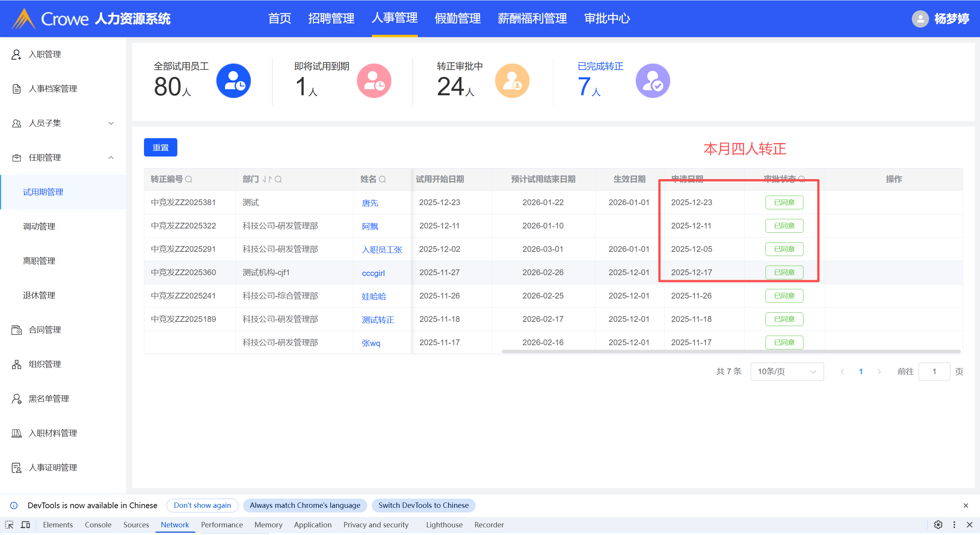Click the table horizontal scrollbar
The image size is (980, 535).
click(x=731, y=351)
